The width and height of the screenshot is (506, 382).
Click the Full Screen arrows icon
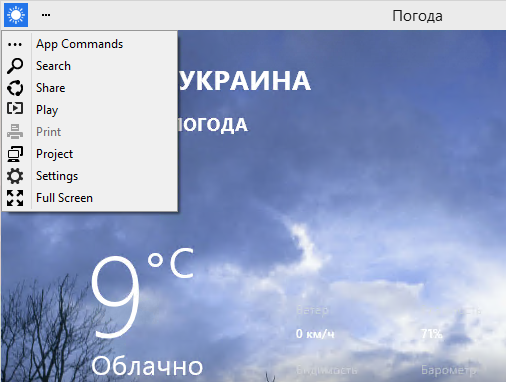[x=15, y=198]
